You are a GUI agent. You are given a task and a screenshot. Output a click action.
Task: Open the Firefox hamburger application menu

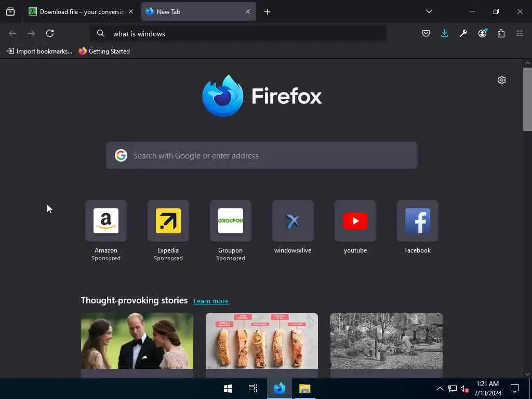[520, 33]
